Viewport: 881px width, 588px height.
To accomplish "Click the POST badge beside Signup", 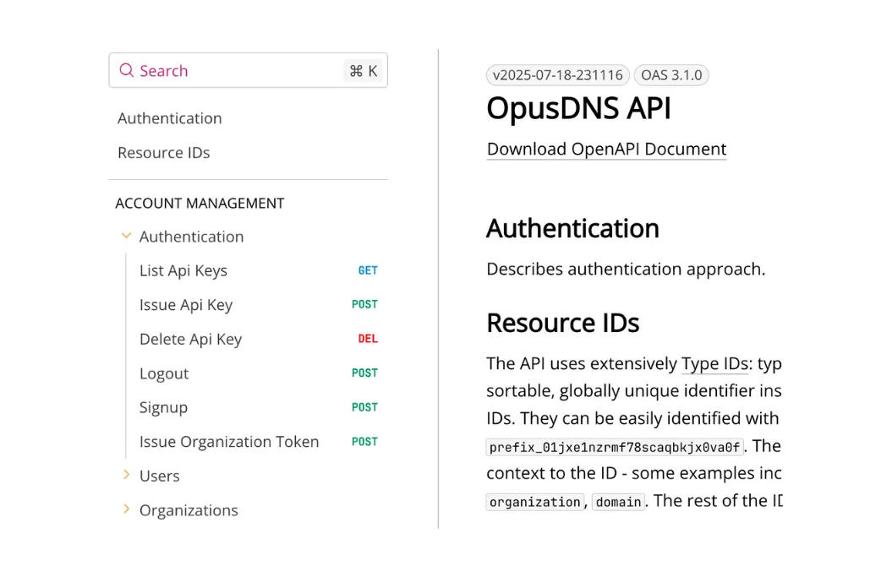I will coord(364,407).
